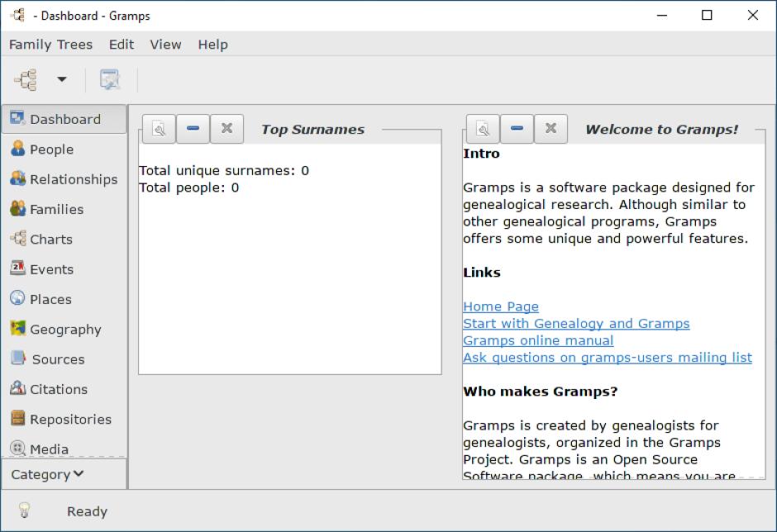Screen dimensions: 777x532
Task: Open the View menu
Action: click(165, 45)
